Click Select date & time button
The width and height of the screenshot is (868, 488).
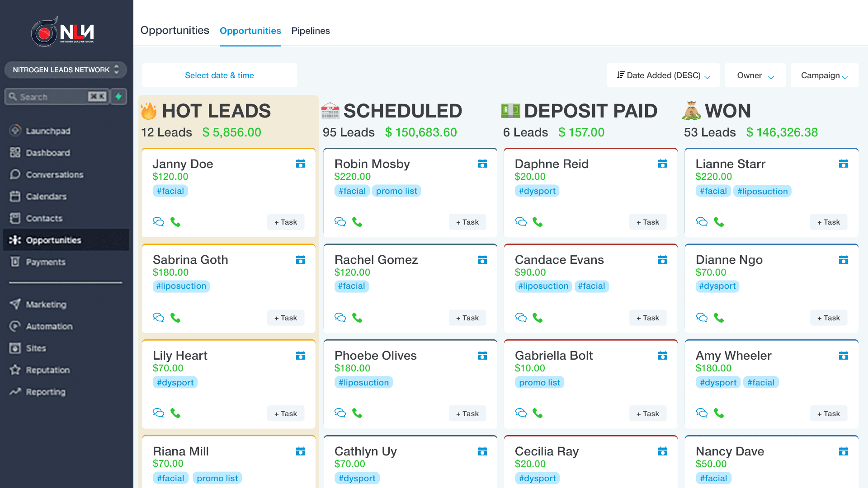pyautogui.click(x=219, y=75)
